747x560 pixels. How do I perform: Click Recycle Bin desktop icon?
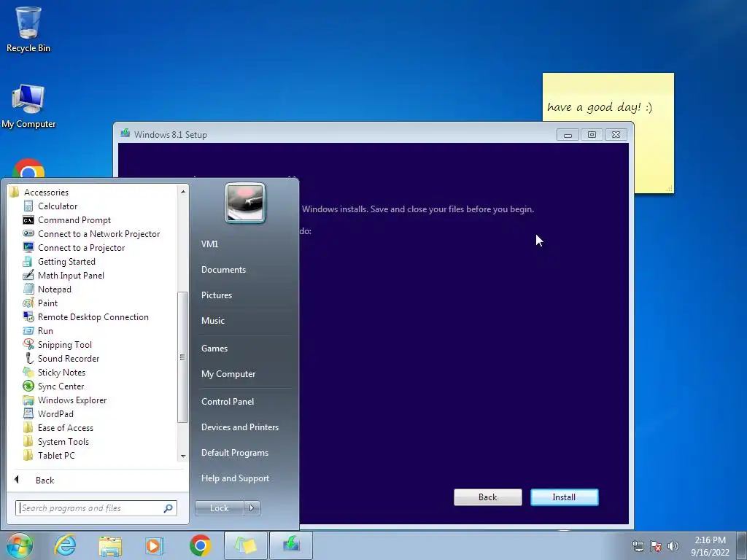click(28, 29)
